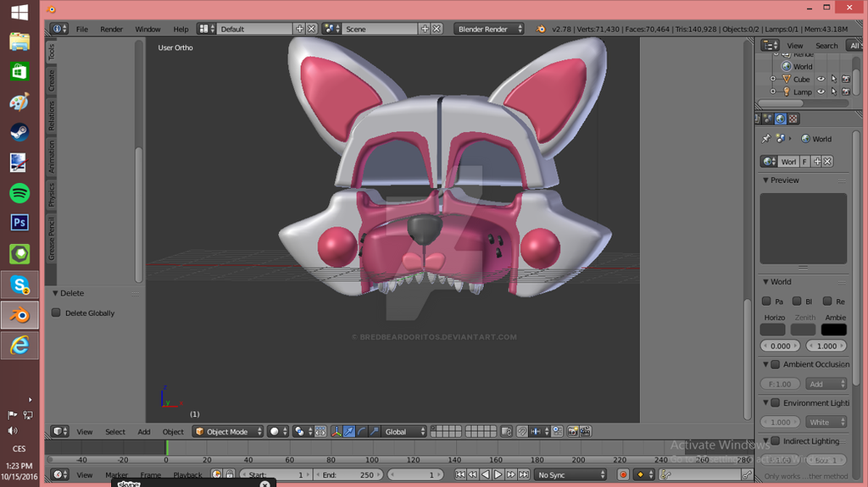
Task: Add a new scene with plus button
Action: click(x=425, y=29)
